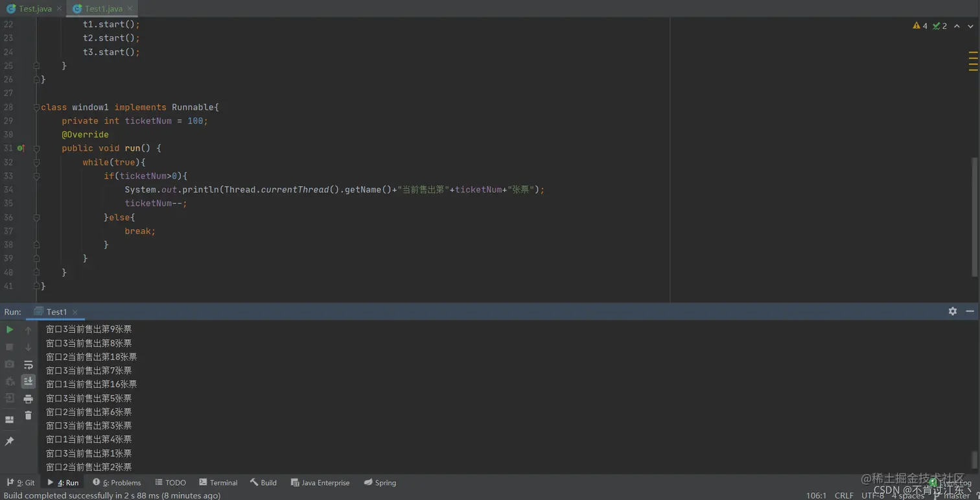Close the Test.java tab
Screen dimensions: 980x500
pyautogui.click(x=59, y=8)
